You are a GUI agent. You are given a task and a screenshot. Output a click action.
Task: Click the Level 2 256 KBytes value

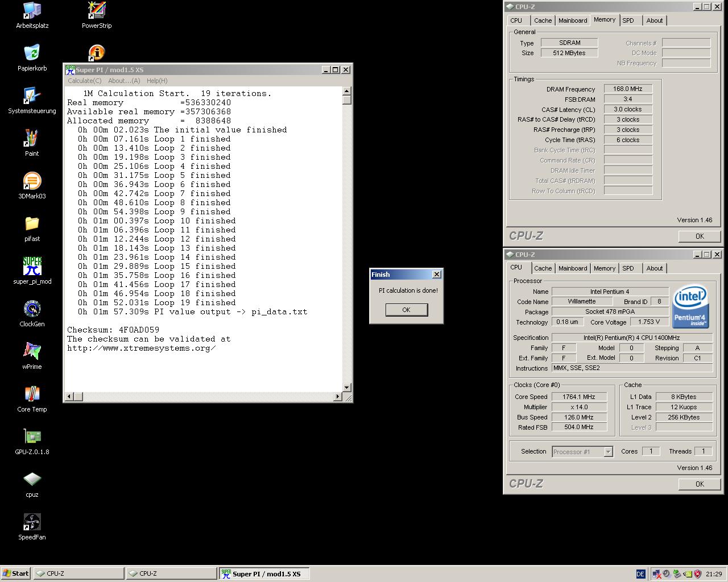pos(684,417)
